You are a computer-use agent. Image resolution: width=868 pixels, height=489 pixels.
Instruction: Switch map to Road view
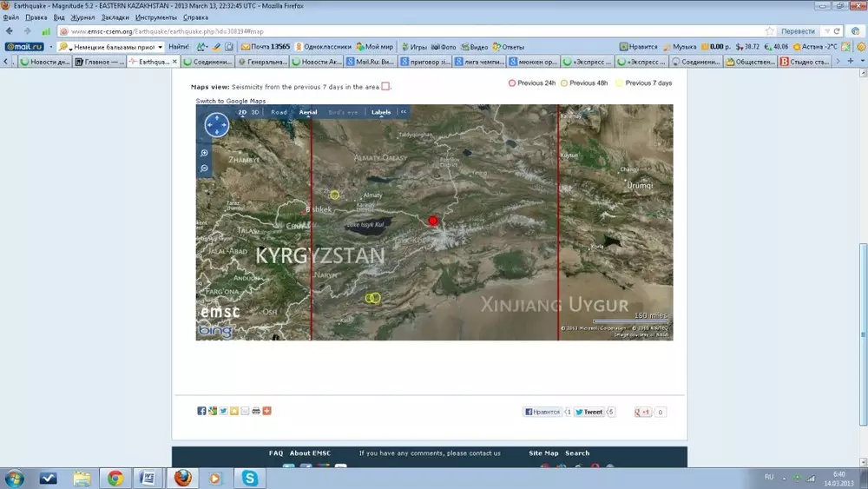tap(279, 112)
